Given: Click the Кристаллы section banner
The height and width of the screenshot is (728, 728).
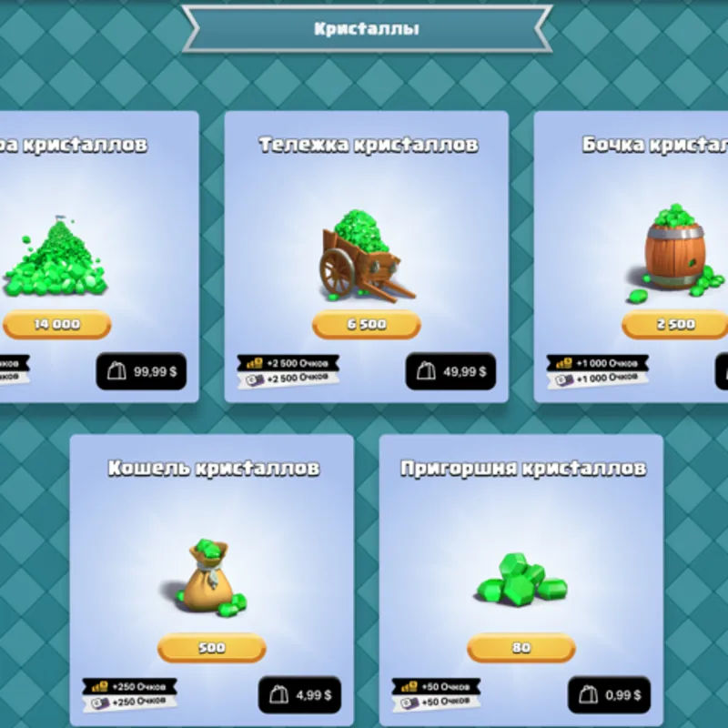Looking at the screenshot, I should tap(367, 29).
